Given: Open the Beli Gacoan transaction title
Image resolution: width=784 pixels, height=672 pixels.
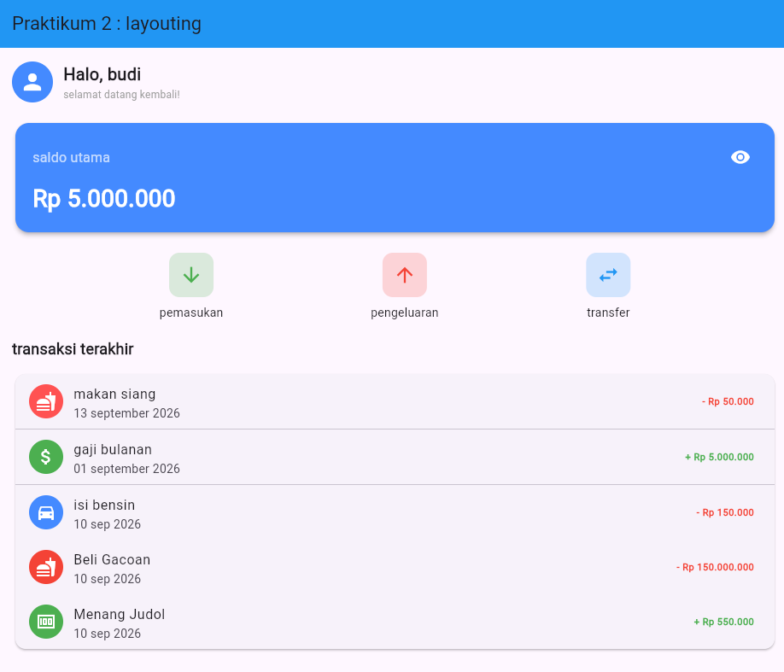Looking at the screenshot, I should (112, 559).
